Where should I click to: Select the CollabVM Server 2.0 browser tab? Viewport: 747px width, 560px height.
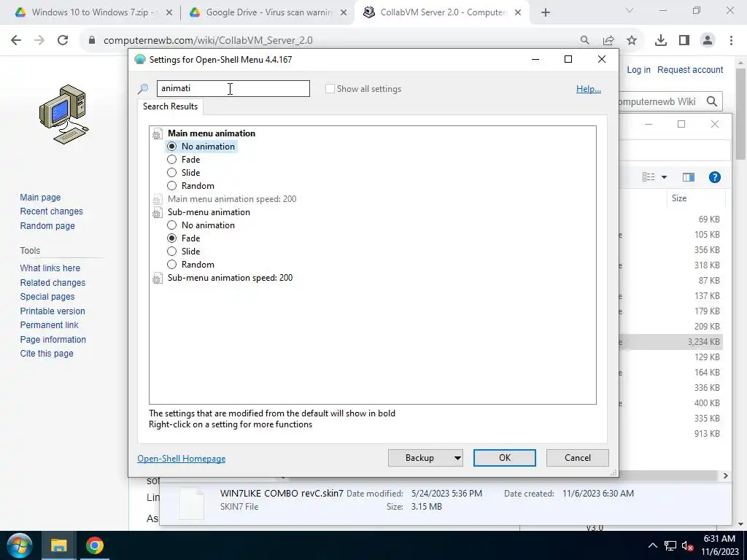[441, 12]
